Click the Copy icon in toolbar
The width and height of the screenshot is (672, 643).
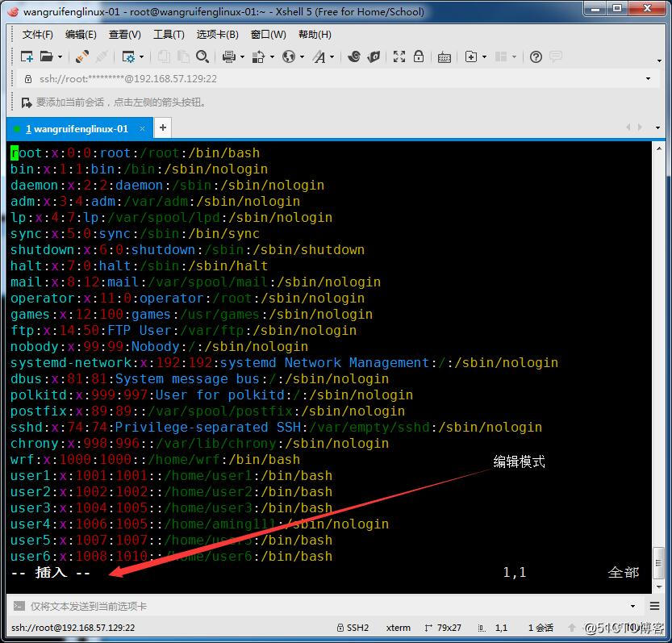[x=163, y=56]
